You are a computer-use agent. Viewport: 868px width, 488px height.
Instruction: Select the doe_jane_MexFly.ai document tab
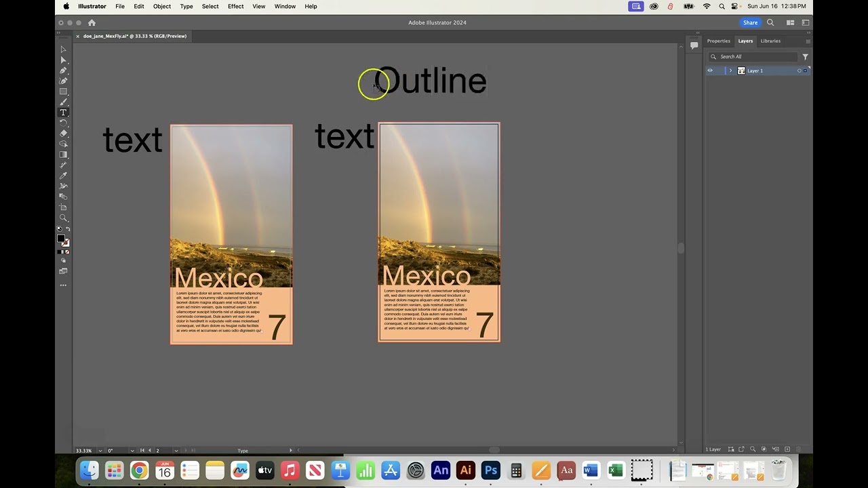coord(134,36)
